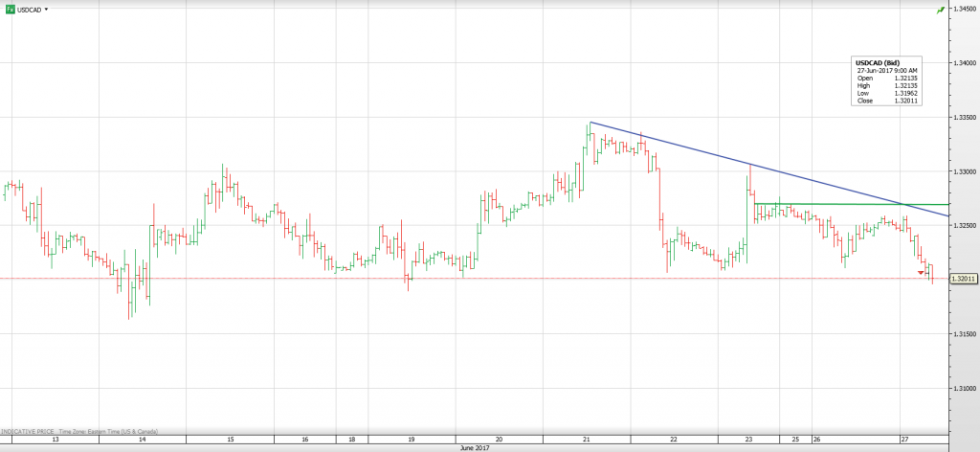980x452 pixels.
Task: Click the small red arrow marker near the last candle
Action: [921, 274]
